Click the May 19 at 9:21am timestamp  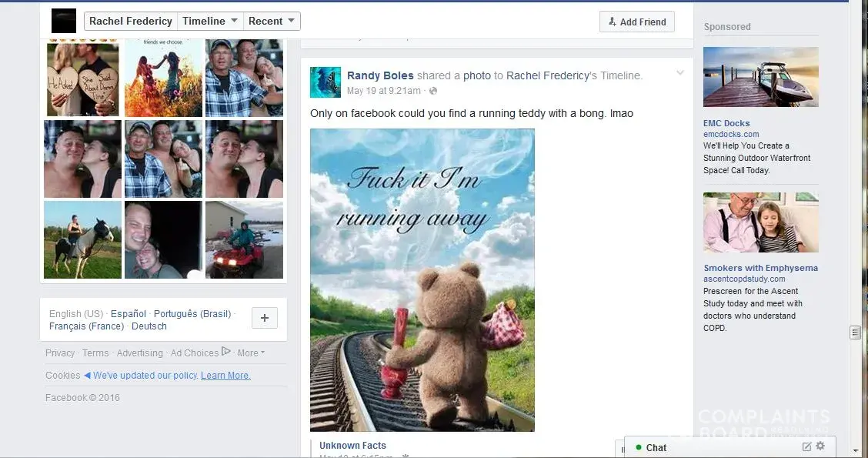[384, 90]
